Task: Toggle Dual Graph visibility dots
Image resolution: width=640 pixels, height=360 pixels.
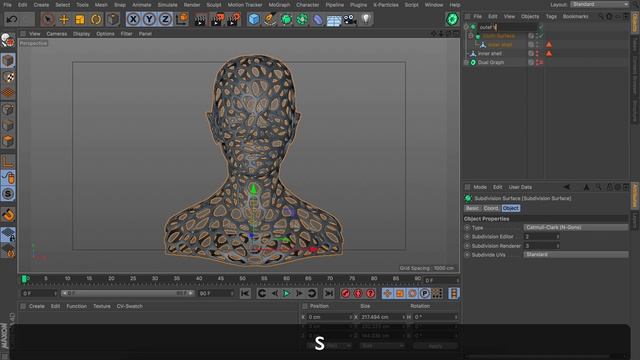Action: click(537, 62)
